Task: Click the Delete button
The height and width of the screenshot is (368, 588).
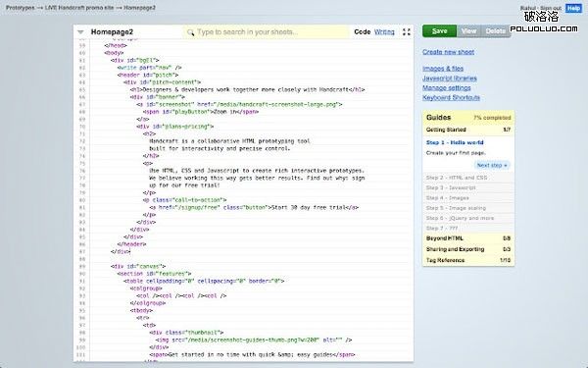Action: coord(495,31)
